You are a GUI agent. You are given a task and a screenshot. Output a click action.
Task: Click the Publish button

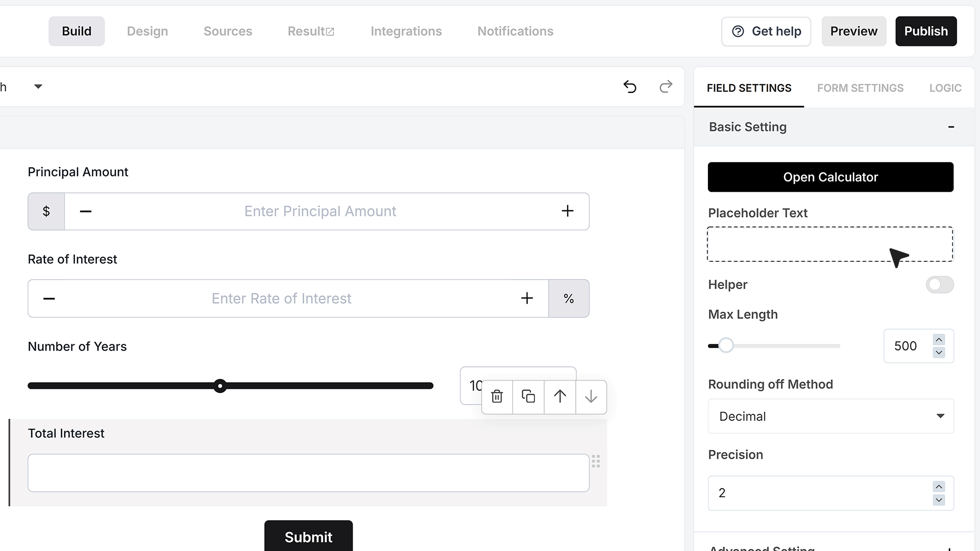(926, 31)
